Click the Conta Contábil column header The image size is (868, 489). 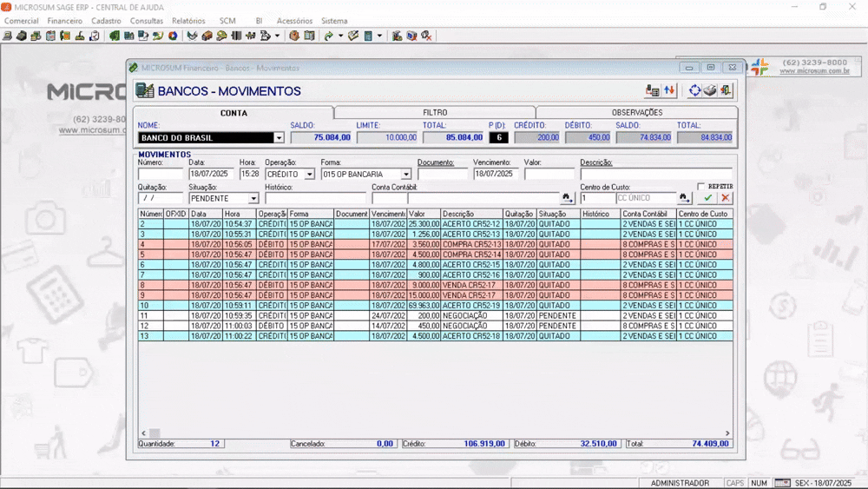coord(648,214)
